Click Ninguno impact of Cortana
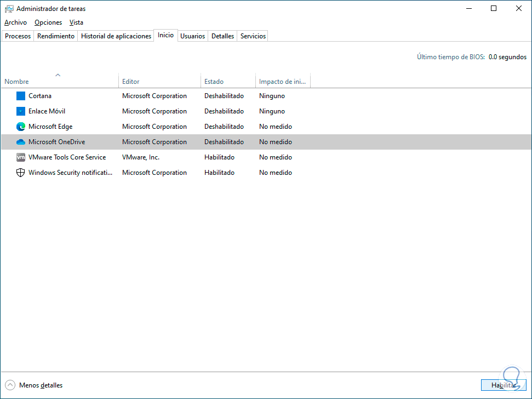 pos(272,96)
